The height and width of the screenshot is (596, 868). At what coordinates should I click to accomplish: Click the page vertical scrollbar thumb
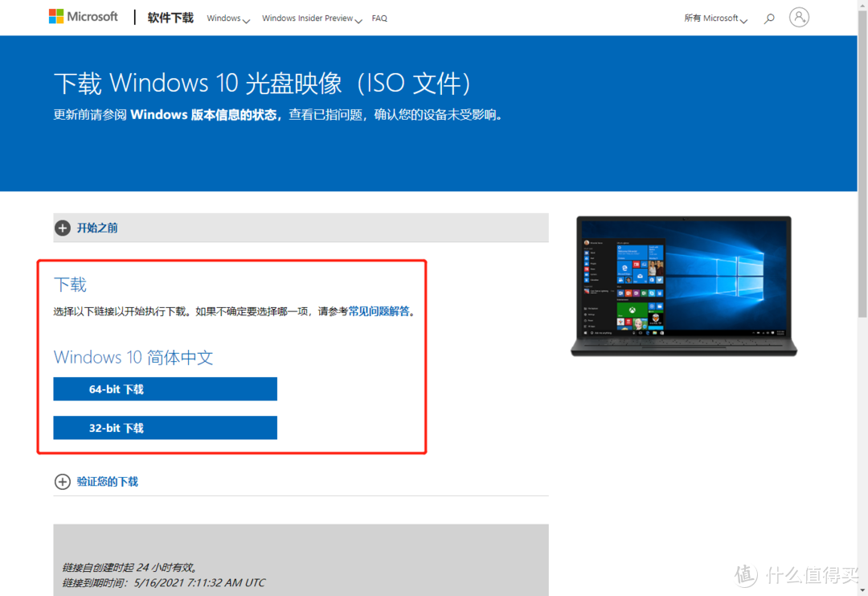(862, 163)
